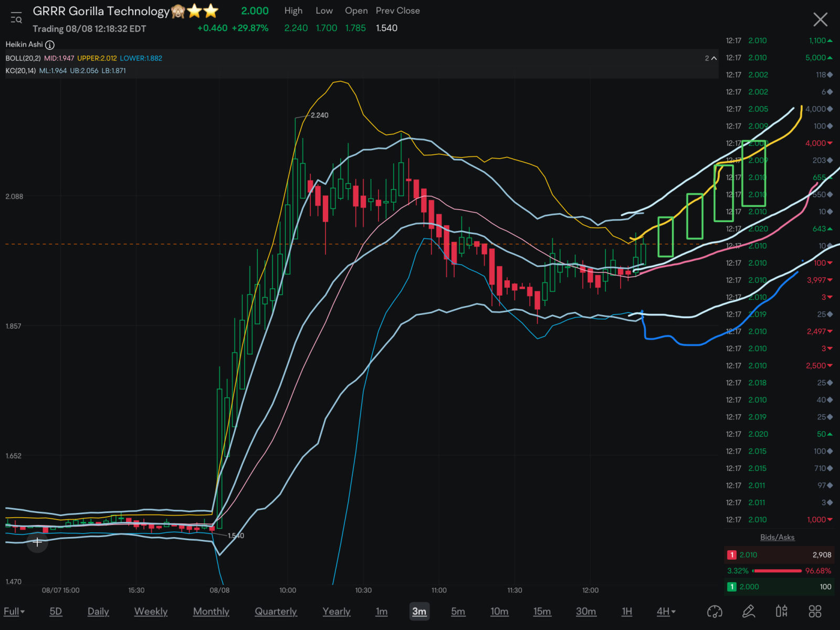840x630 pixels.
Task: Click the 2.088 price axis label
Action: tap(14, 196)
